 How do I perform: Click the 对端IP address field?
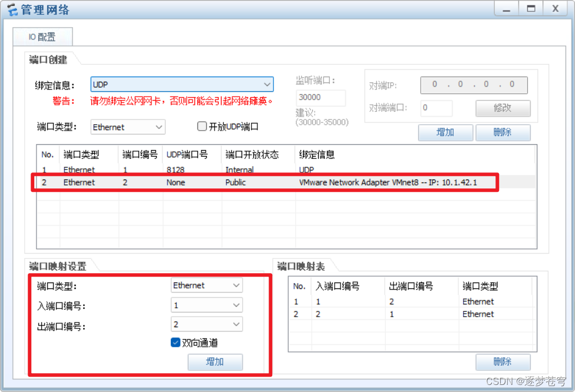pos(474,85)
